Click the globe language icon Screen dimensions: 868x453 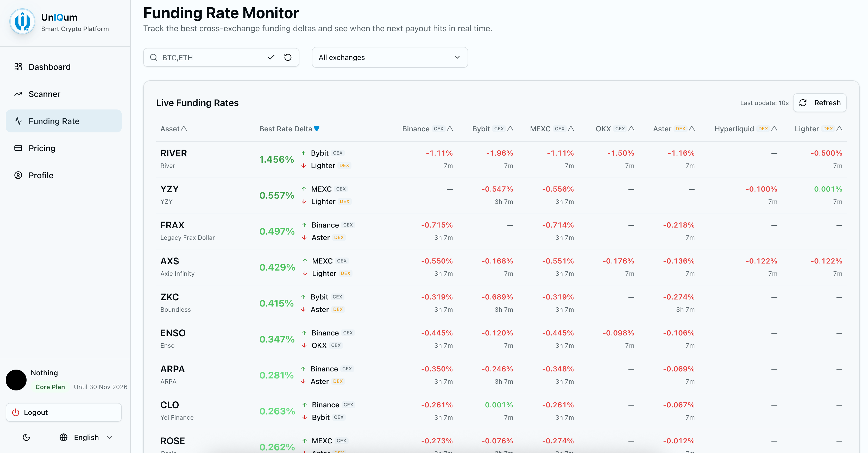pos(63,437)
